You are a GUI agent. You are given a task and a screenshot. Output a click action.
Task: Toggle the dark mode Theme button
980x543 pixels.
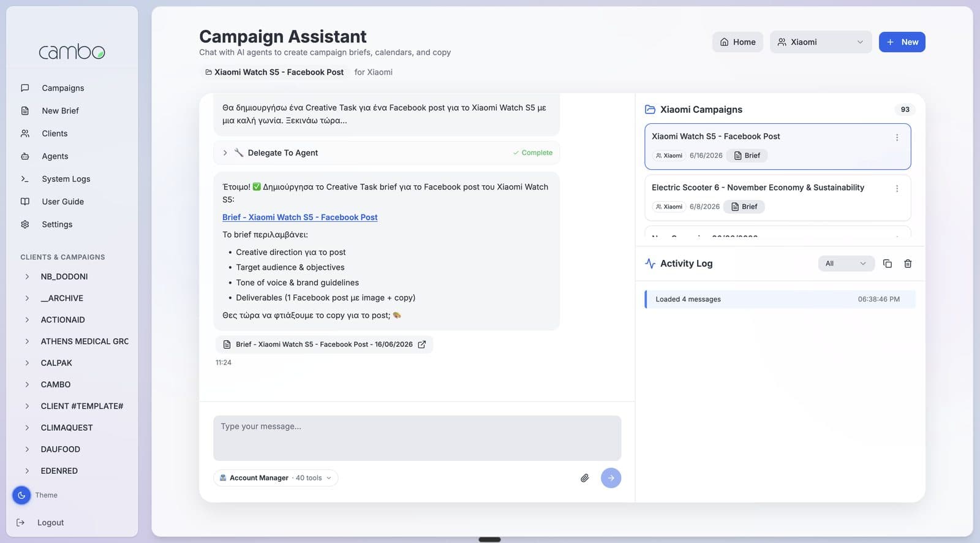tap(21, 495)
